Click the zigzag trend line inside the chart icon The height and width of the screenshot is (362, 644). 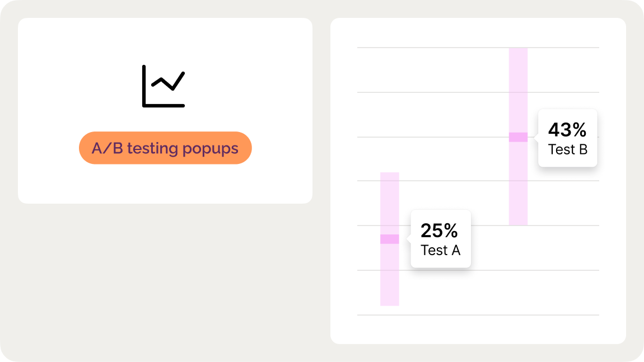point(168,82)
